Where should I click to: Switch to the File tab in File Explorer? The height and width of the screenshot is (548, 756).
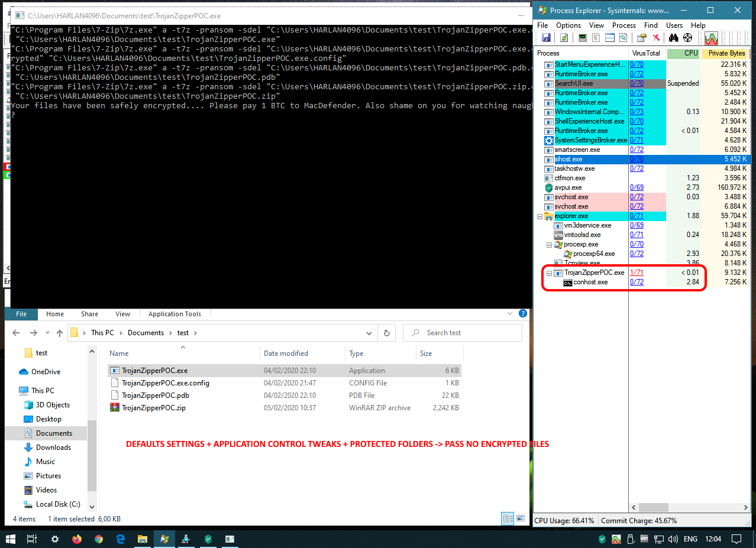(x=21, y=314)
